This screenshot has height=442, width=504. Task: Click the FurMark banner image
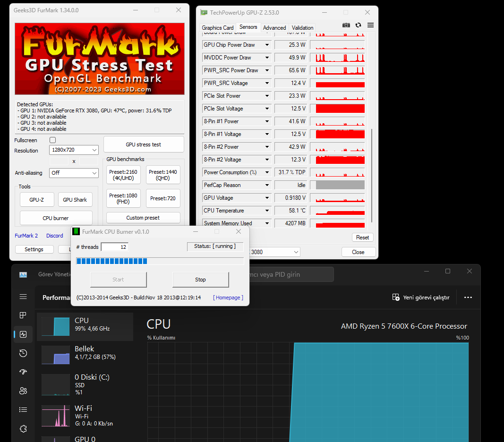click(x=100, y=59)
